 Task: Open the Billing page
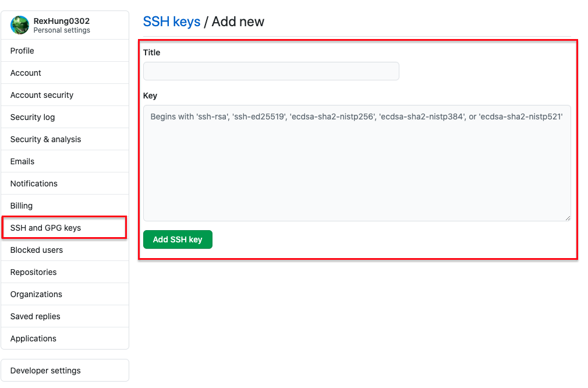(22, 206)
